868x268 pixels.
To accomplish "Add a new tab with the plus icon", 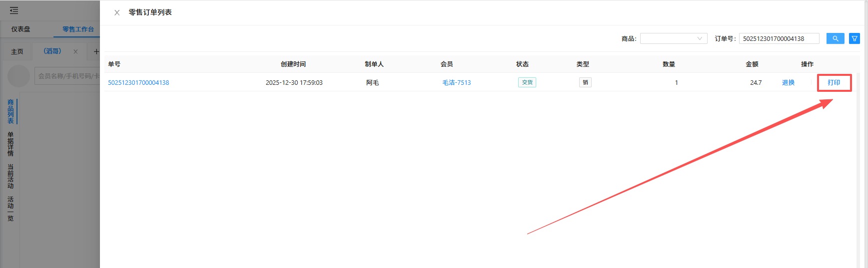I will click(96, 51).
